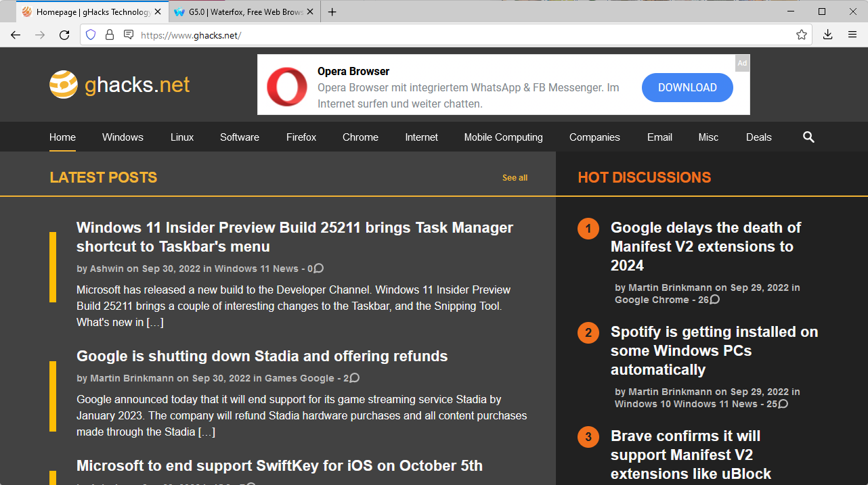Go to the Deals section
This screenshot has width=868, height=485.
[758, 137]
